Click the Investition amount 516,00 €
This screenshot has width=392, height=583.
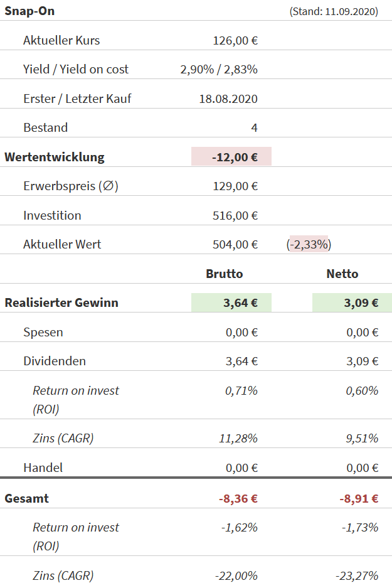[235, 215]
